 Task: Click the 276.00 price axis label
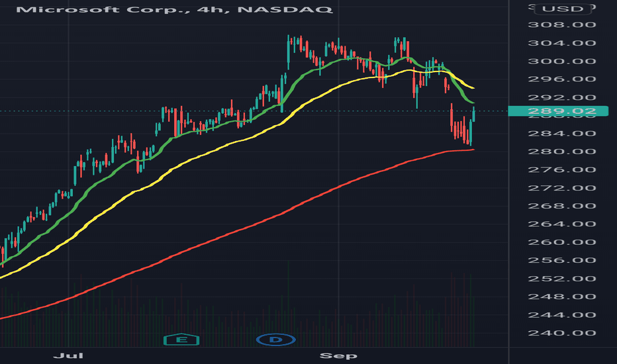click(x=562, y=169)
